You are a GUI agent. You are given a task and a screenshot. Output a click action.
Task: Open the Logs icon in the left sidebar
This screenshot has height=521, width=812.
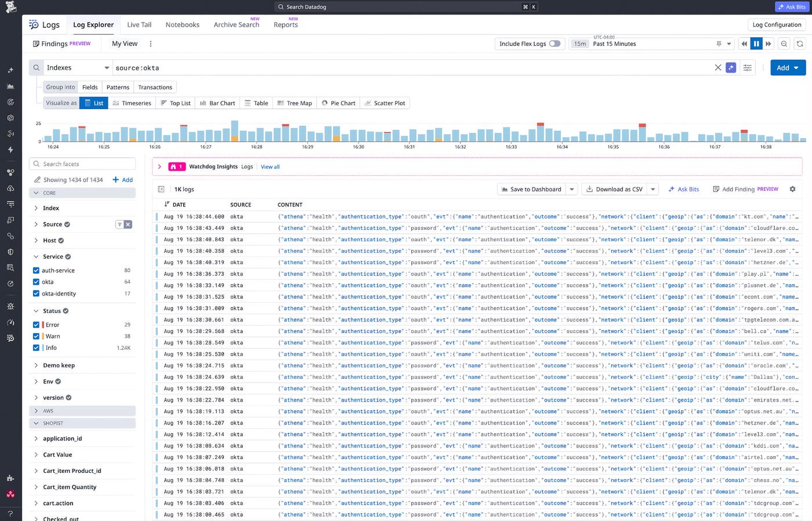coord(10,338)
